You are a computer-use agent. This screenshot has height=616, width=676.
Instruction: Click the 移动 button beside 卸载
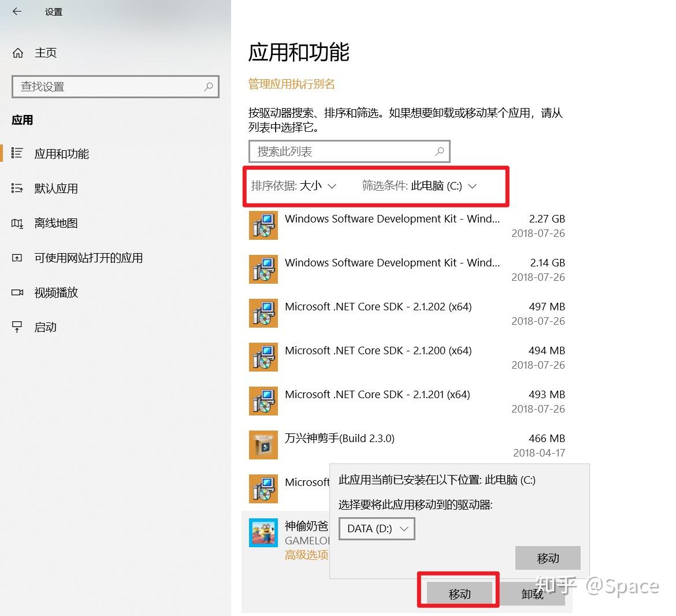click(459, 594)
